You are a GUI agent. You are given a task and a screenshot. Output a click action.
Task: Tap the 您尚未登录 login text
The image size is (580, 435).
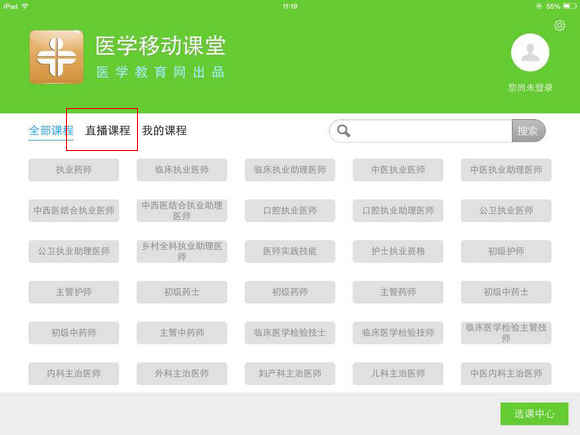point(530,88)
